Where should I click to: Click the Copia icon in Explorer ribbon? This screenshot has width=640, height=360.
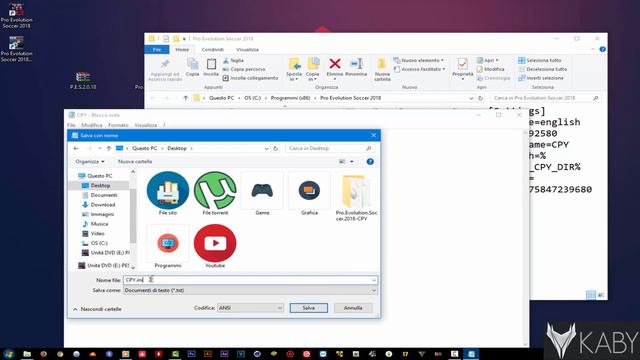pos(192,64)
